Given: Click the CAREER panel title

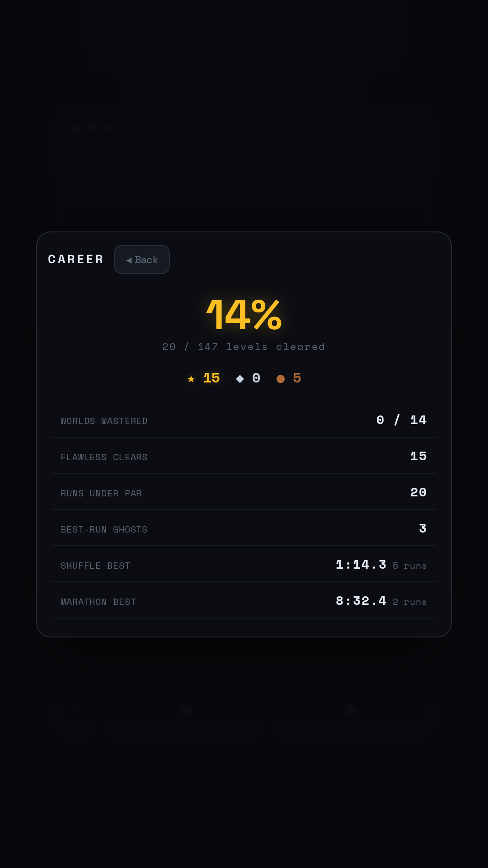Looking at the screenshot, I should click(76, 259).
